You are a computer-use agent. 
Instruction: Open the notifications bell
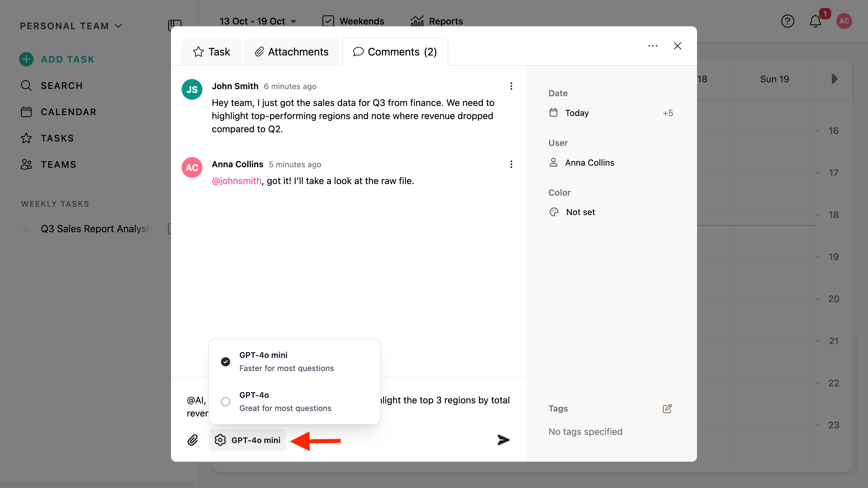[815, 22]
